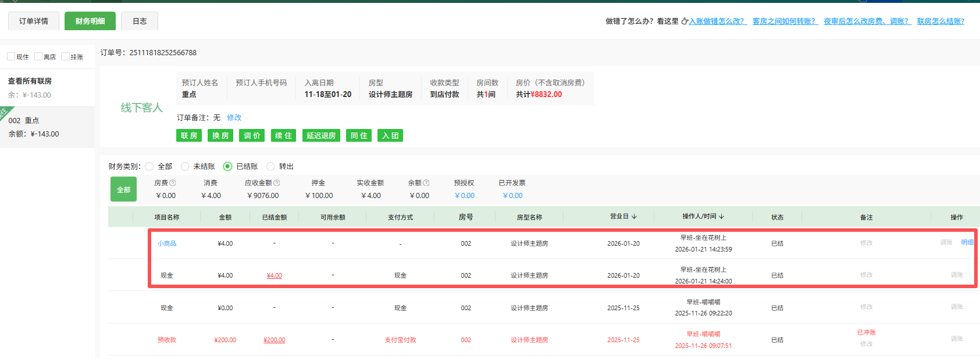
Task: Toggle the 现住 checkbox
Action: [11, 56]
